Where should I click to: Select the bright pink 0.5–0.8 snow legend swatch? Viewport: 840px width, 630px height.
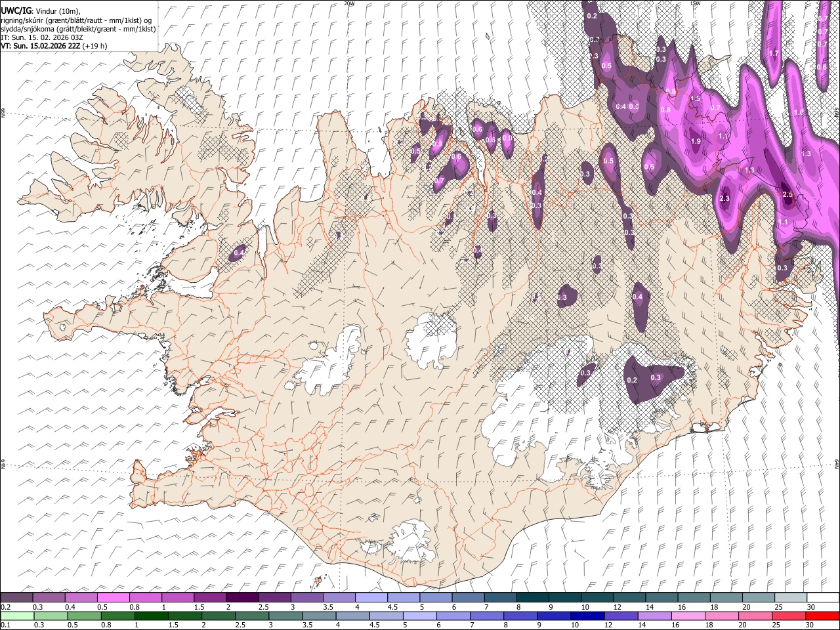point(114,597)
